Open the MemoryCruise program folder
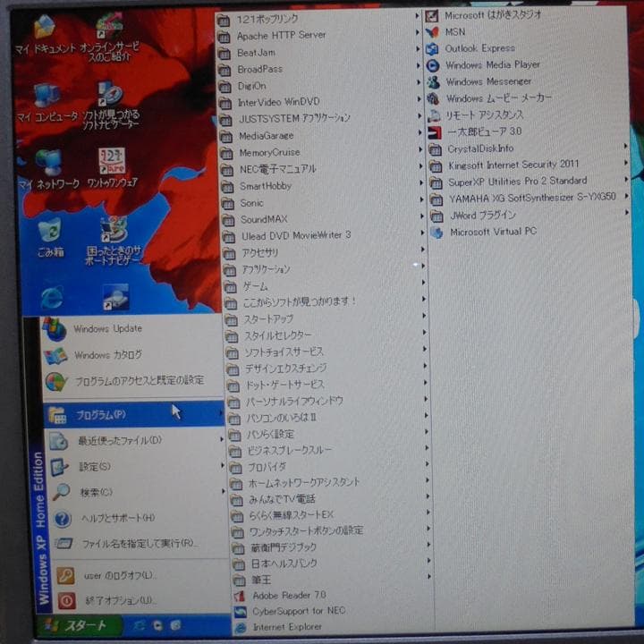The height and width of the screenshot is (644, 644). click(x=322, y=152)
